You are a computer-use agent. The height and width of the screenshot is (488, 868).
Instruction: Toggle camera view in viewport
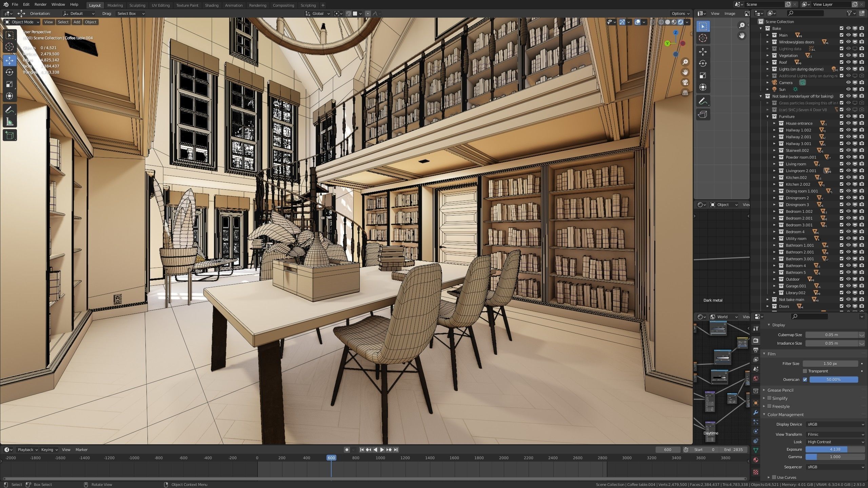(x=685, y=83)
